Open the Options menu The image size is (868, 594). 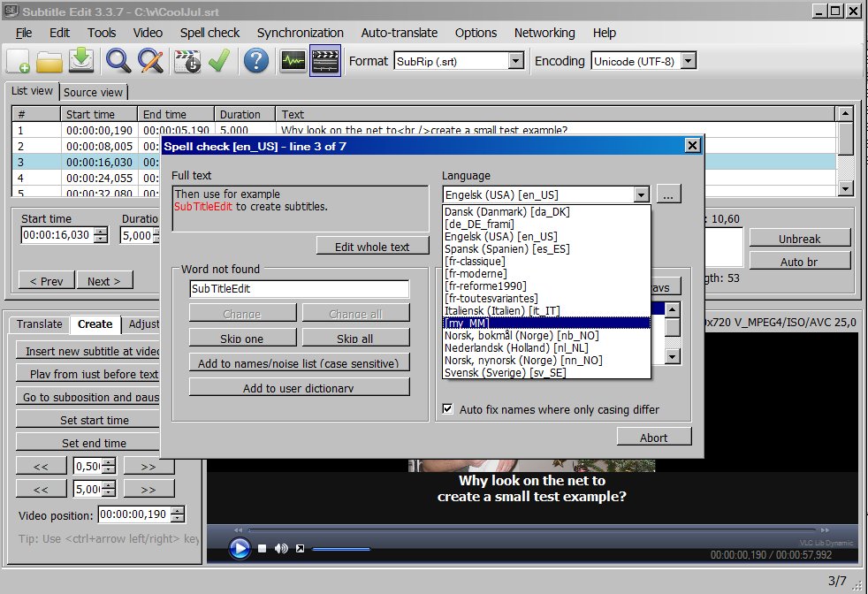[476, 33]
